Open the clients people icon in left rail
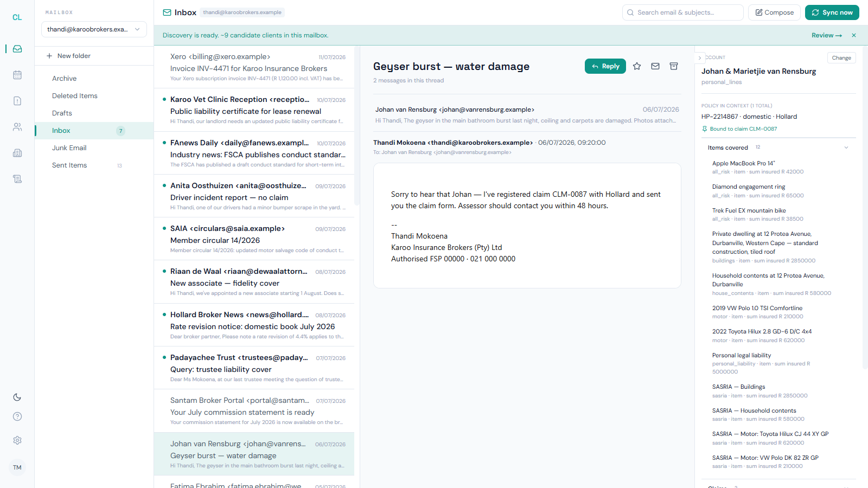Screen dimensions: 868x488 point(17,127)
